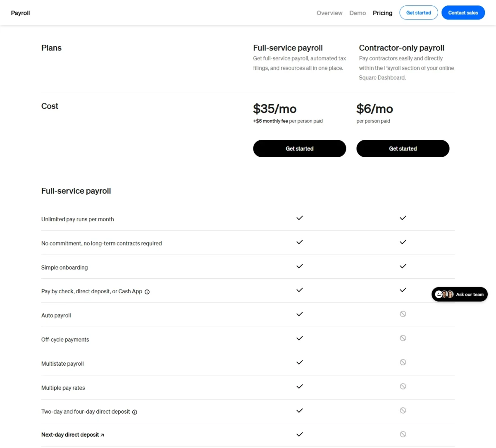The height and width of the screenshot is (448, 496).
Task: Click info icon beside Two-day and four-day direct deposit
Action: click(x=135, y=412)
